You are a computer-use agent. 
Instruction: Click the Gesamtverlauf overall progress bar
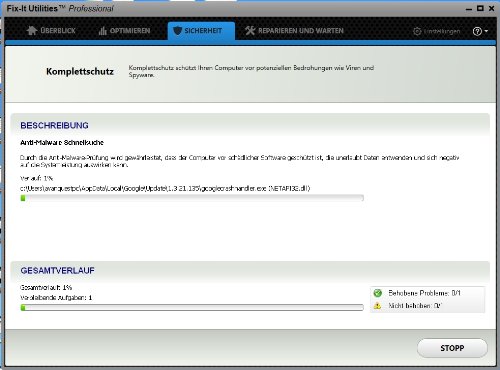(192, 307)
